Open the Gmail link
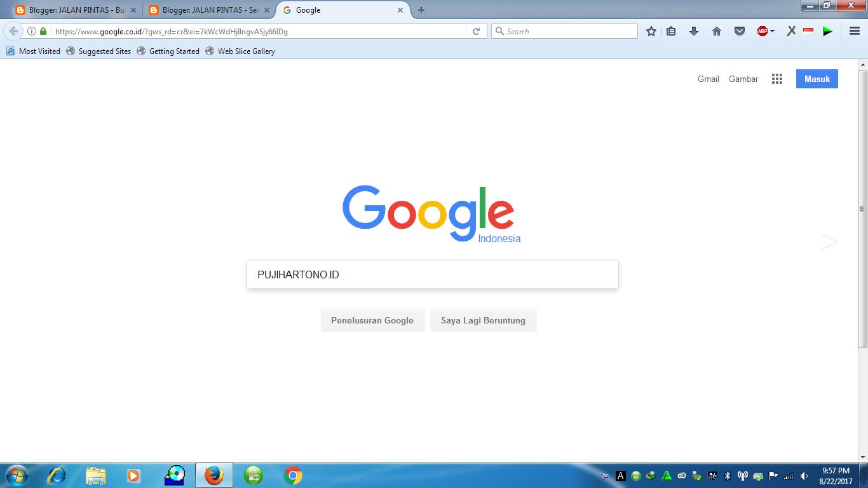The width and height of the screenshot is (868, 488). click(x=709, y=79)
